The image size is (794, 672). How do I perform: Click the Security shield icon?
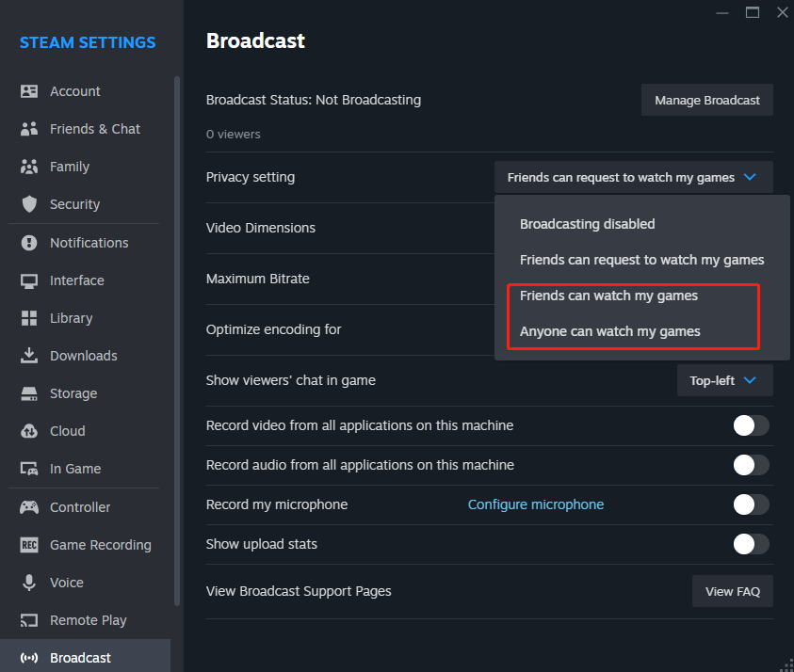tap(29, 204)
